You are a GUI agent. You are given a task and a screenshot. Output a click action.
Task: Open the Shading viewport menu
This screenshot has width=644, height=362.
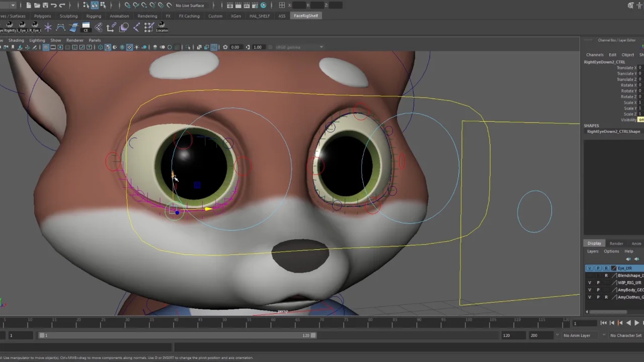pyautogui.click(x=16, y=40)
